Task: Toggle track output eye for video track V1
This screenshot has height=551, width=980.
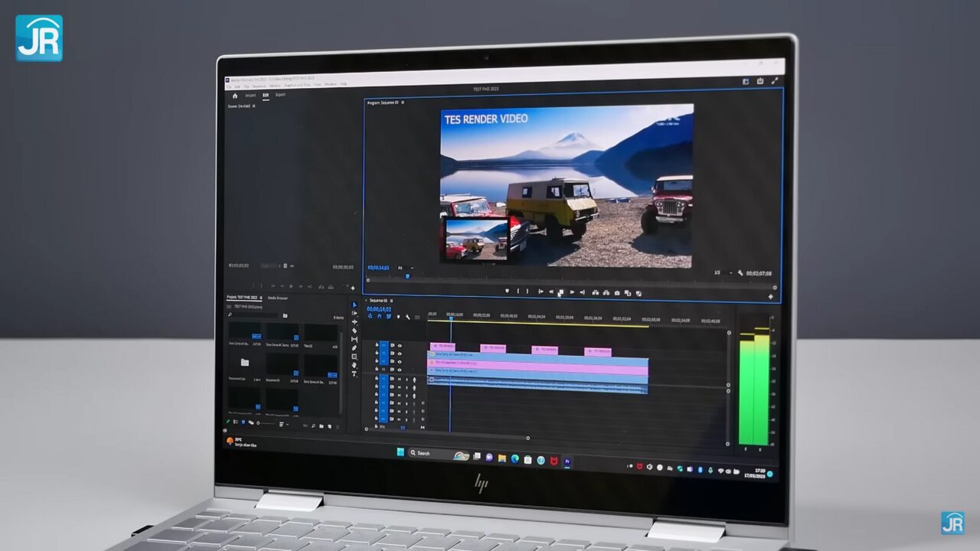Action: coord(400,370)
